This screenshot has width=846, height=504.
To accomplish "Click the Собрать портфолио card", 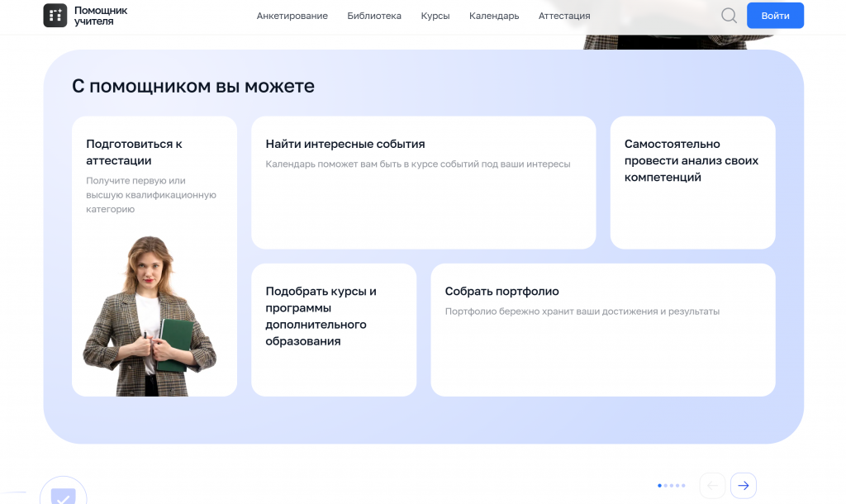I will coord(602,330).
